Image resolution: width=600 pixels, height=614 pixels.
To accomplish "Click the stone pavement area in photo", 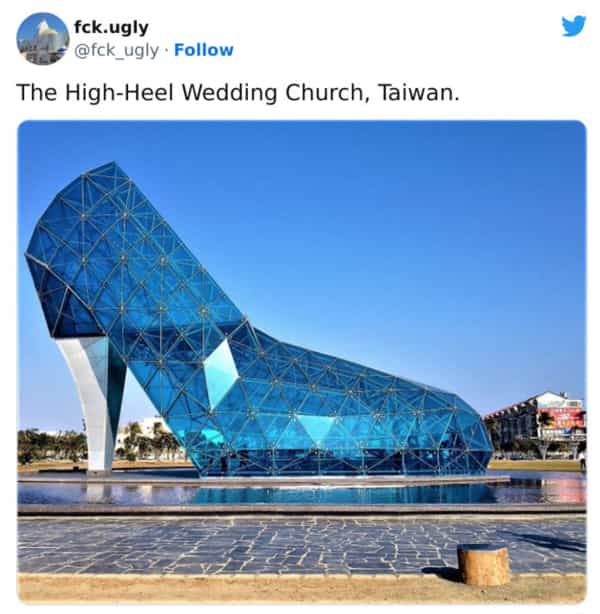I will 302,545.
